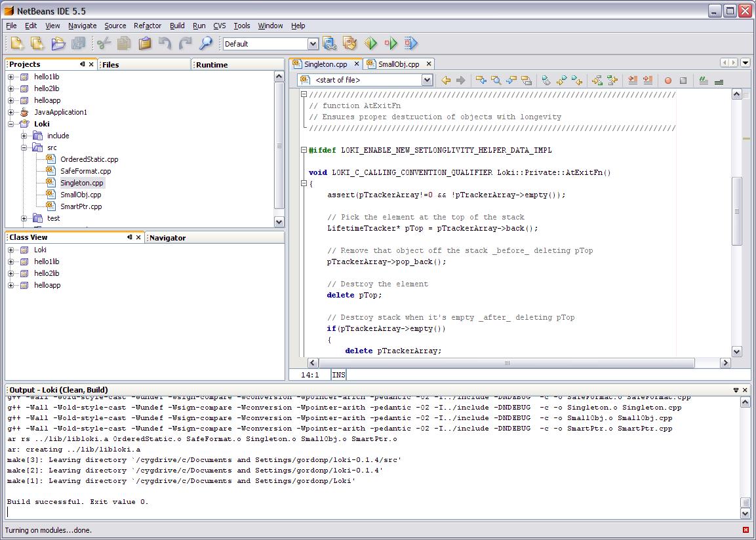The width and height of the screenshot is (756, 540).
Task: Click the editor toolbar's magnifier find-selection icon
Action: [496, 81]
